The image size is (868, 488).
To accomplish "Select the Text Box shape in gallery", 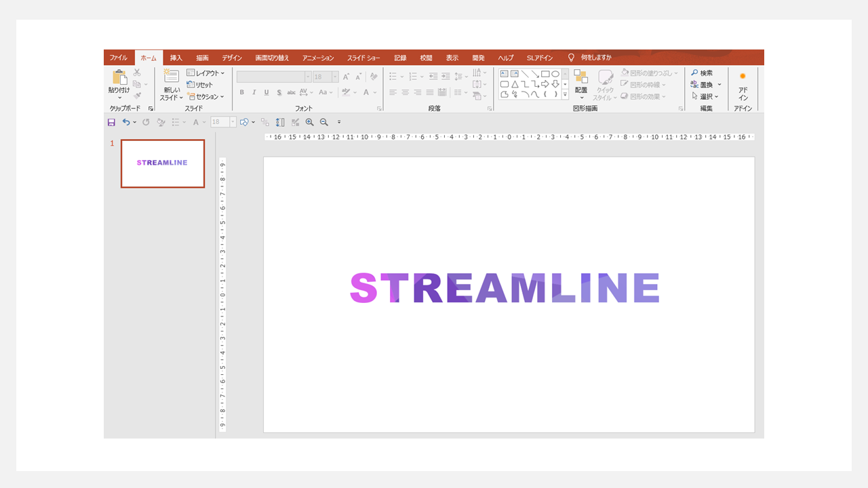I will point(505,74).
